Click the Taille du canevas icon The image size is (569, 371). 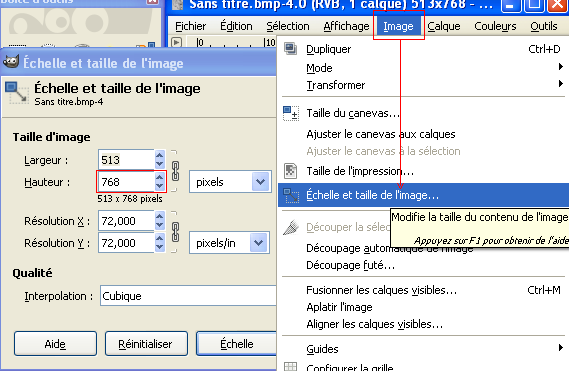(x=291, y=113)
